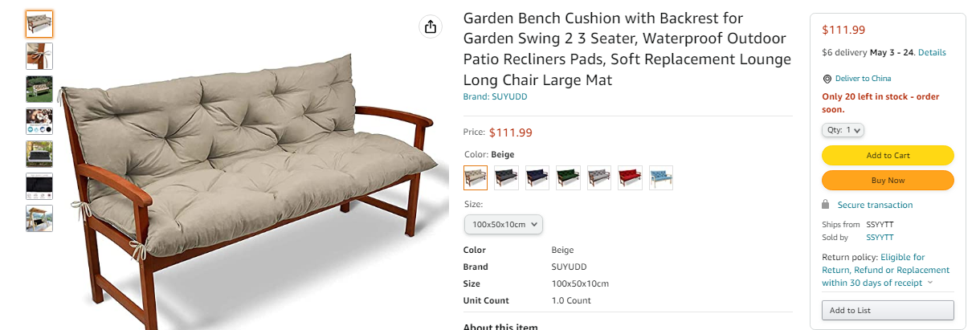Click the location pin icon beside Deliver to China
980x330 pixels.
pyautogui.click(x=827, y=79)
